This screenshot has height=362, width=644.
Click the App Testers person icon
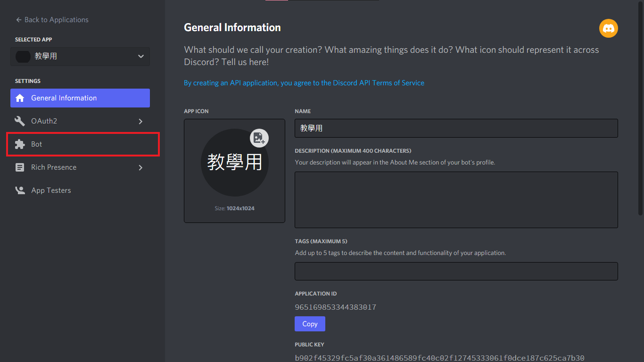click(20, 190)
